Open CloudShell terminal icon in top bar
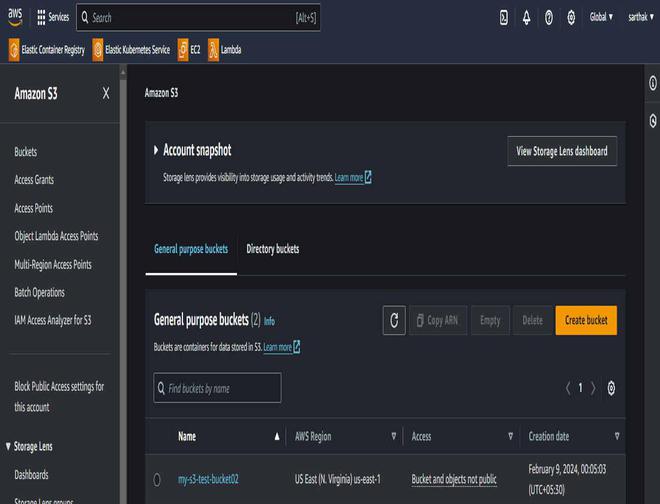This screenshot has width=660, height=504. [x=503, y=17]
